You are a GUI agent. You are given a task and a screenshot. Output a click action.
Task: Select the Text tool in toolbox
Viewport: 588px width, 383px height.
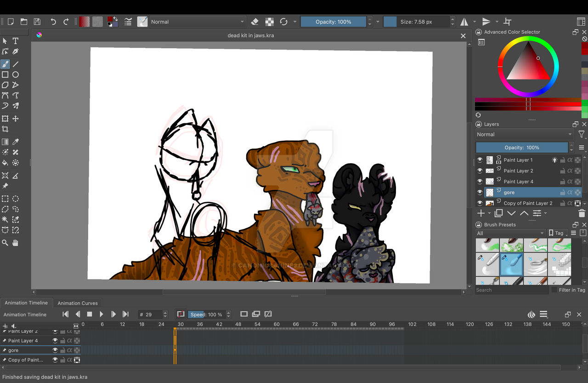(16, 41)
